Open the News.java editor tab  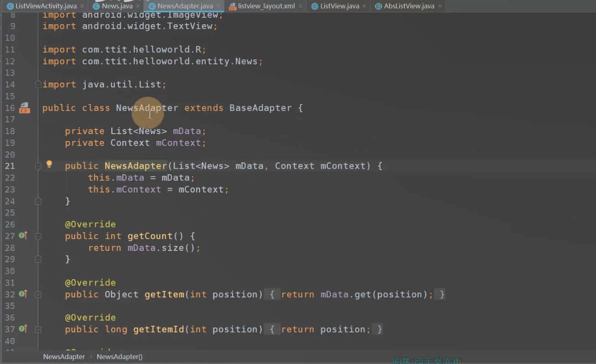tap(117, 6)
